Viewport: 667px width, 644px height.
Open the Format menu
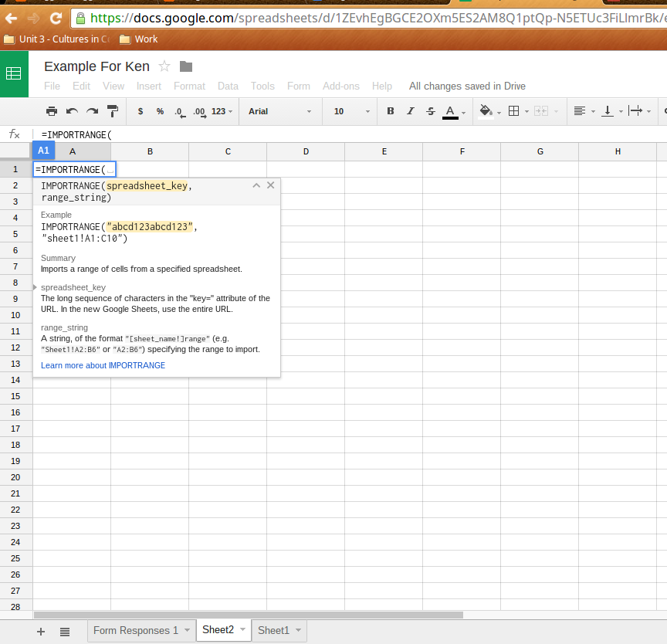click(x=189, y=86)
